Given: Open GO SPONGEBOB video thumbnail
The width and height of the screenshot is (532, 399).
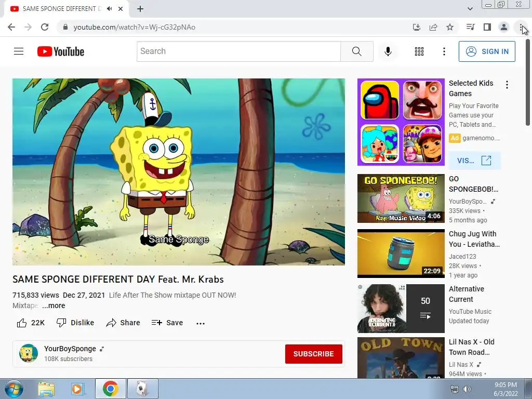Looking at the screenshot, I should pyautogui.click(x=401, y=198).
